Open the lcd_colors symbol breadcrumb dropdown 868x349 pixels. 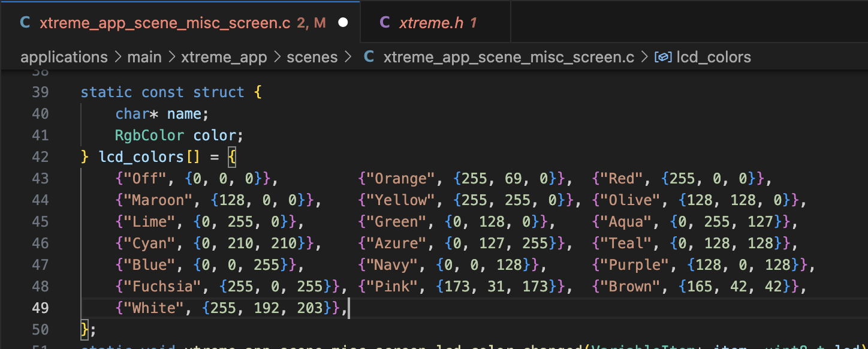714,57
